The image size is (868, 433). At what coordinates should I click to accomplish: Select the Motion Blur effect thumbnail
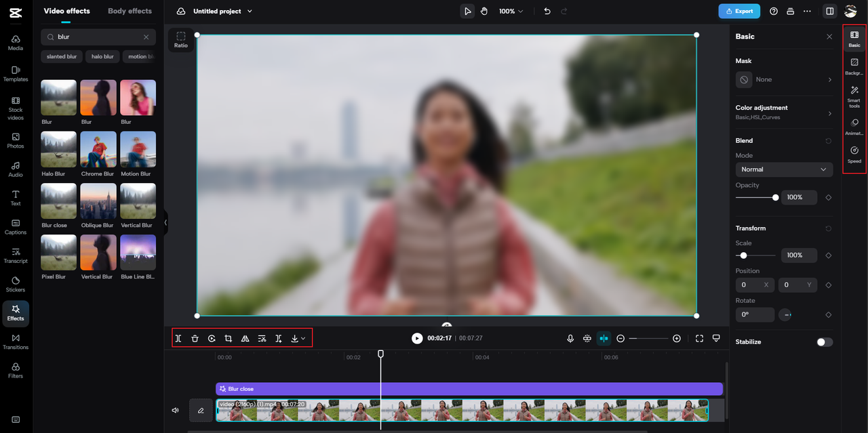(x=138, y=148)
